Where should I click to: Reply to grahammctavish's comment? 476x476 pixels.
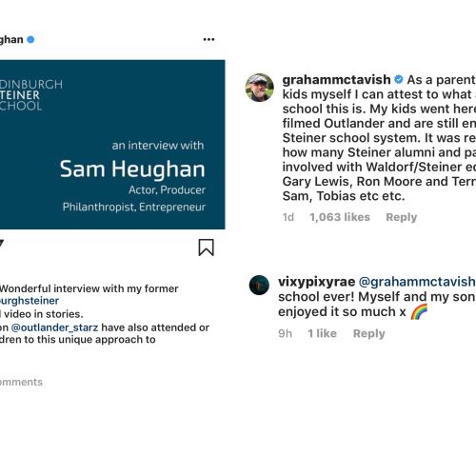[401, 217]
